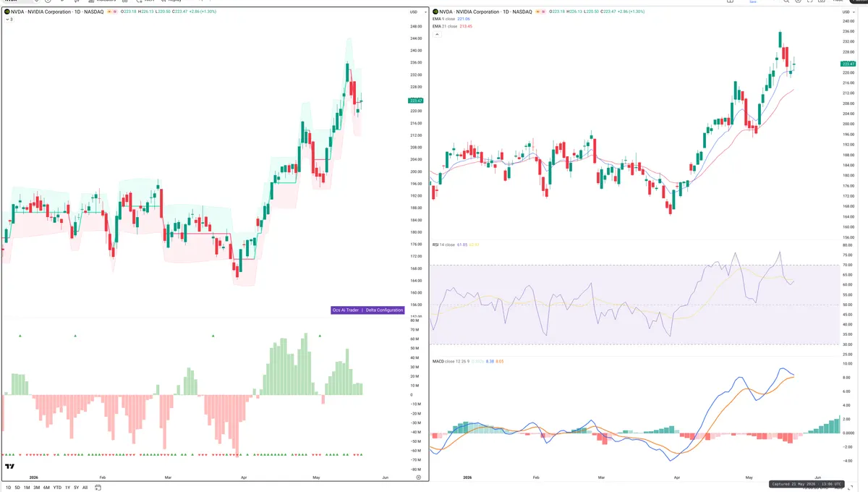This screenshot has width=868, height=492.
Task: Click the left chart's 223.47 price label
Action: [x=416, y=101]
